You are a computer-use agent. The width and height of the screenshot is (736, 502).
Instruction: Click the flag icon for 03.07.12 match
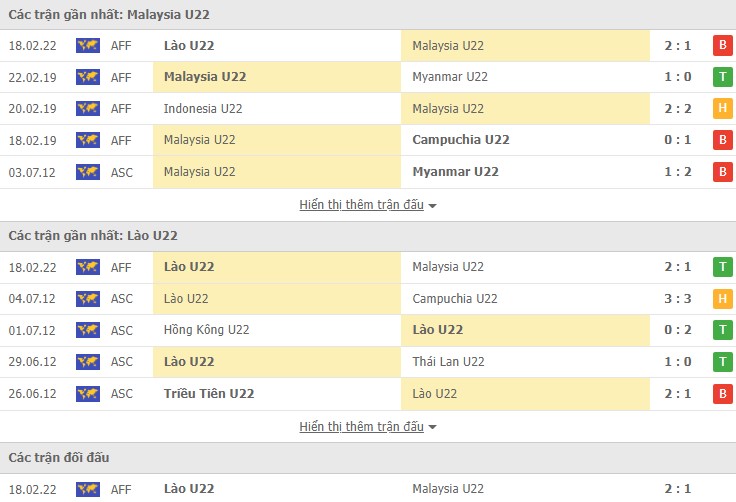pyautogui.click(x=88, y=172)
